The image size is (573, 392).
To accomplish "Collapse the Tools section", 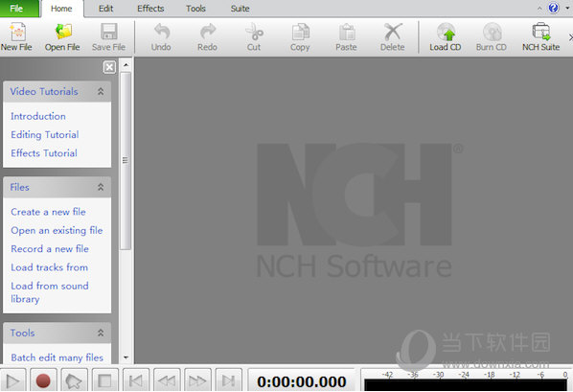I will pyautogui.click(x=101, y=333).
